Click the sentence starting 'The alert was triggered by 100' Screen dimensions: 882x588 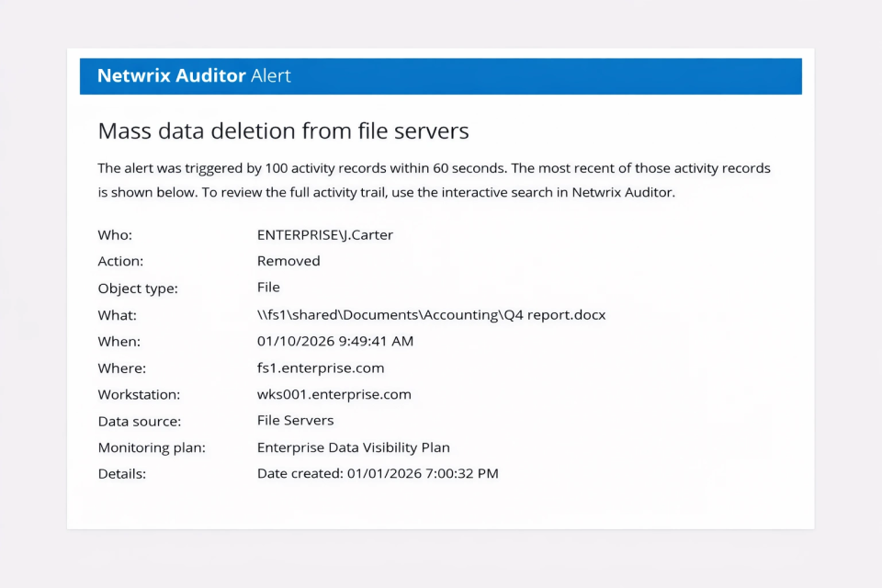(300, 168)
